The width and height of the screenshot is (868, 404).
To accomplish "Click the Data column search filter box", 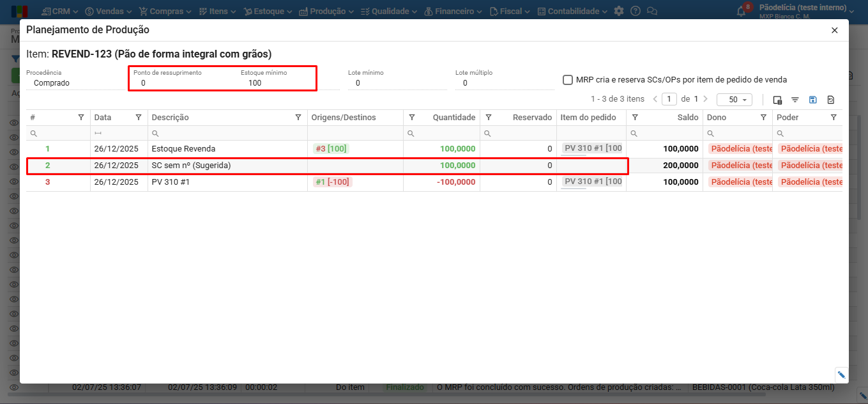I will click(x=119, y=133).
